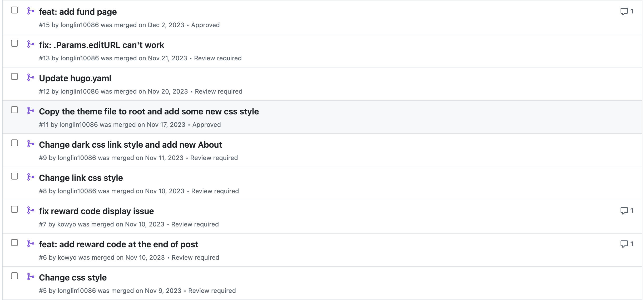The height and width of the screenshot is (300, 644).
Task: Click author kowyo on PR #7
Action: pyautogui.click(x=67, y=224)
